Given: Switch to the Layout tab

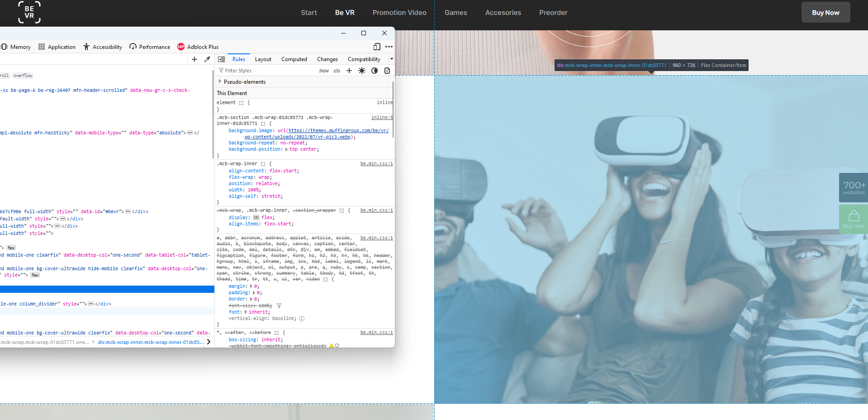Looking at the screenshot, I should pos(263,59).
